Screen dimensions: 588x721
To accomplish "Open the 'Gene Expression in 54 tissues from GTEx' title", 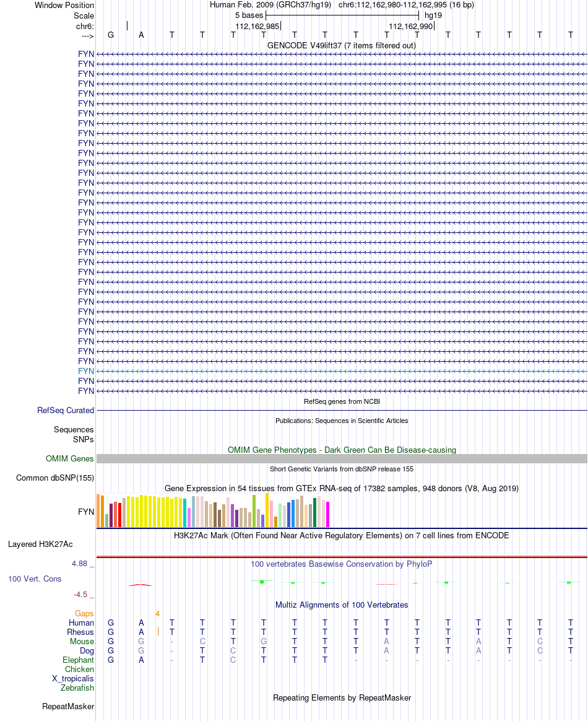I will click(342, 488).
